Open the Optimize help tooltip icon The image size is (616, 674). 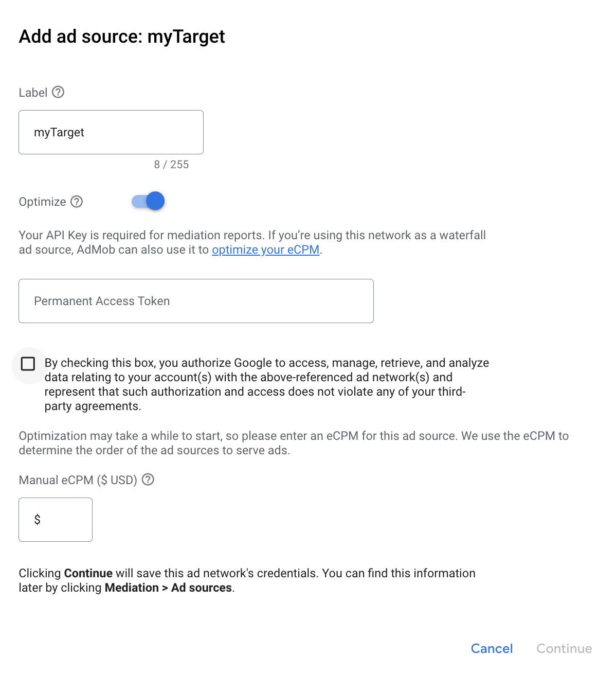coord(77,202)
